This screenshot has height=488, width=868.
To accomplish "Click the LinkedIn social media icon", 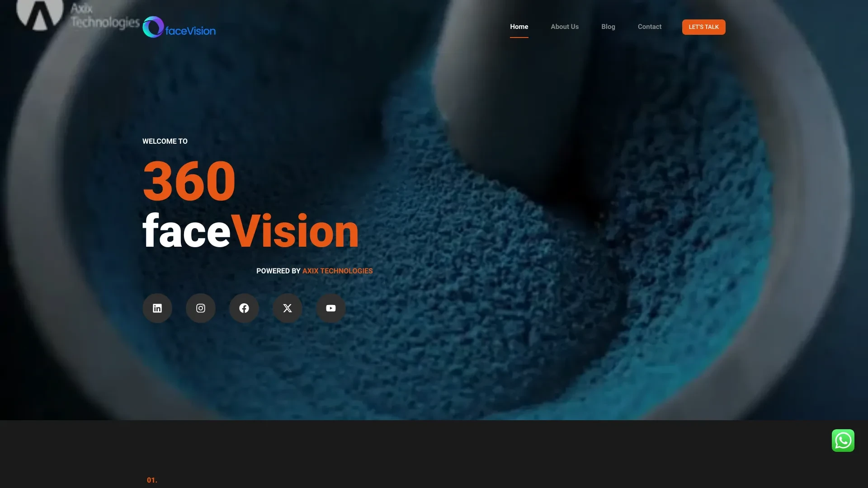I will (x=157, y=308).
